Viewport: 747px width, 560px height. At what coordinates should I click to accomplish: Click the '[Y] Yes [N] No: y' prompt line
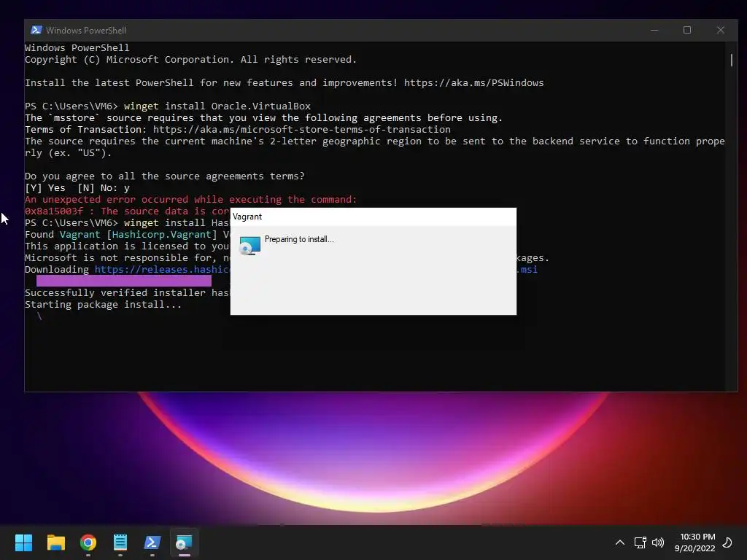point(77,188)
